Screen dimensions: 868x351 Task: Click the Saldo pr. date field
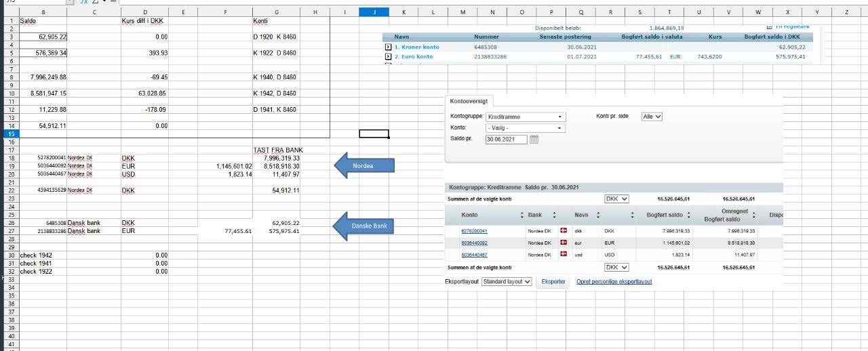505,140
